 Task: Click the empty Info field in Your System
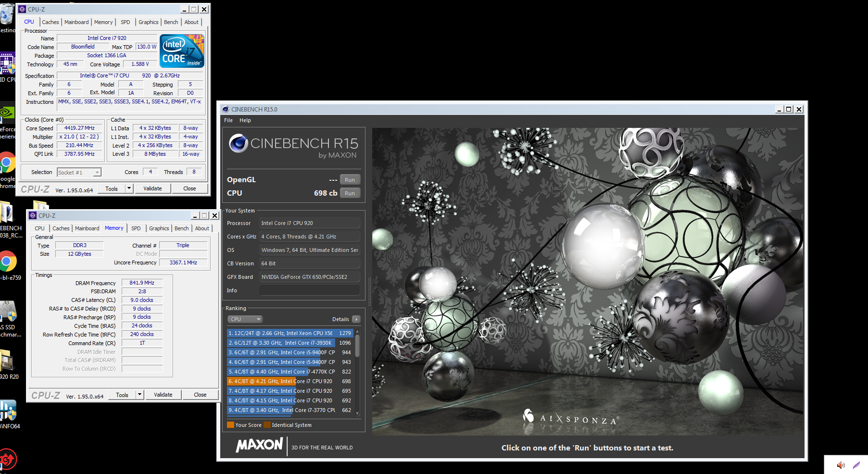point(310,290)
